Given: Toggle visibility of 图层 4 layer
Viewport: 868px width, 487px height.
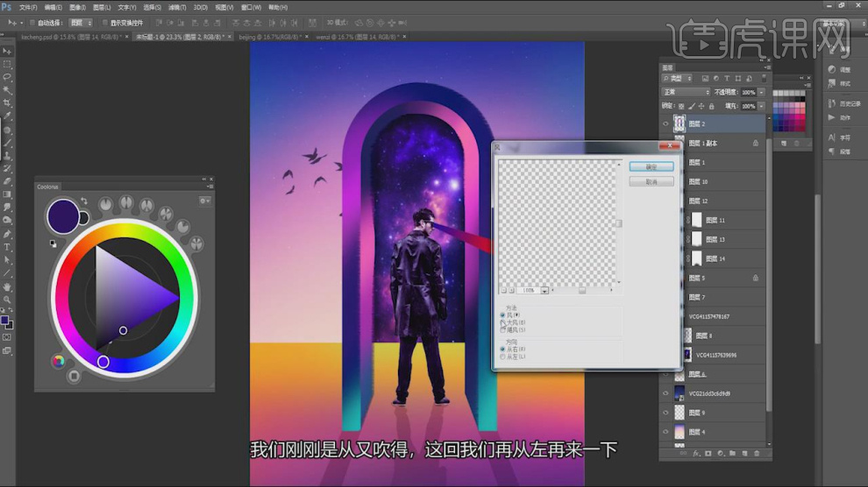Looking at the screenshot, I should tap(666, 433).
